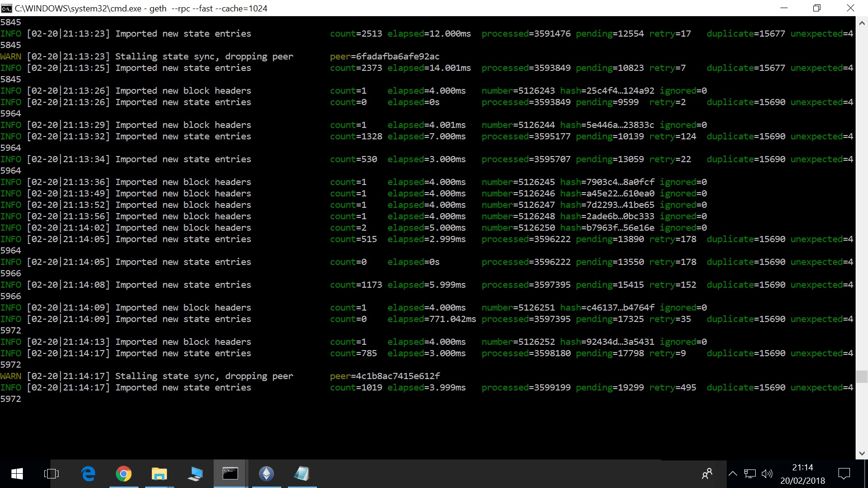Select the active cmd.exe taskbar button
The image size is (868, 488).
pos(230,473)
